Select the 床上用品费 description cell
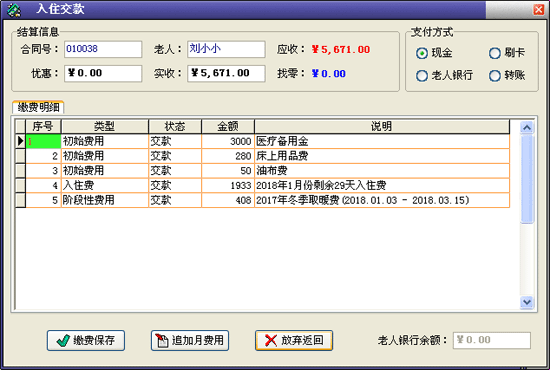The image size is (550, 370). click(382, 156)
